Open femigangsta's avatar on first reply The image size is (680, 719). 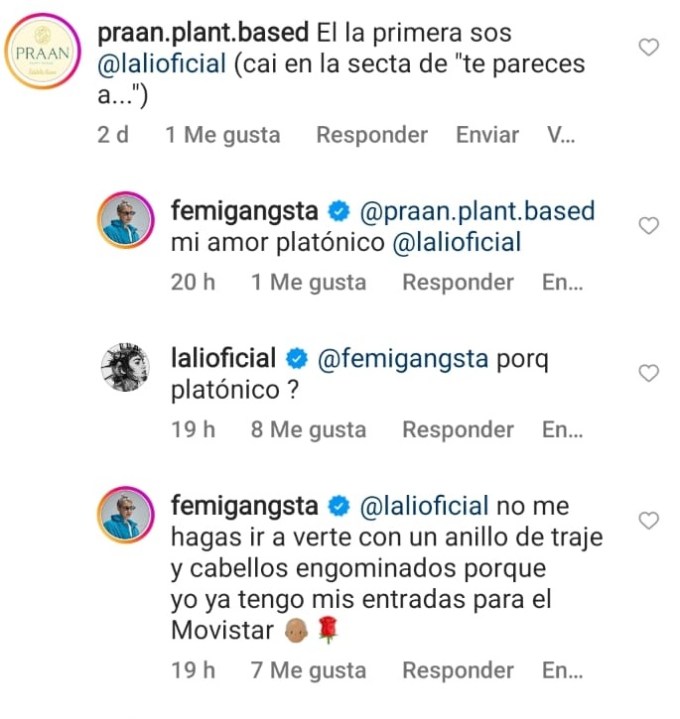pos(124,220)
